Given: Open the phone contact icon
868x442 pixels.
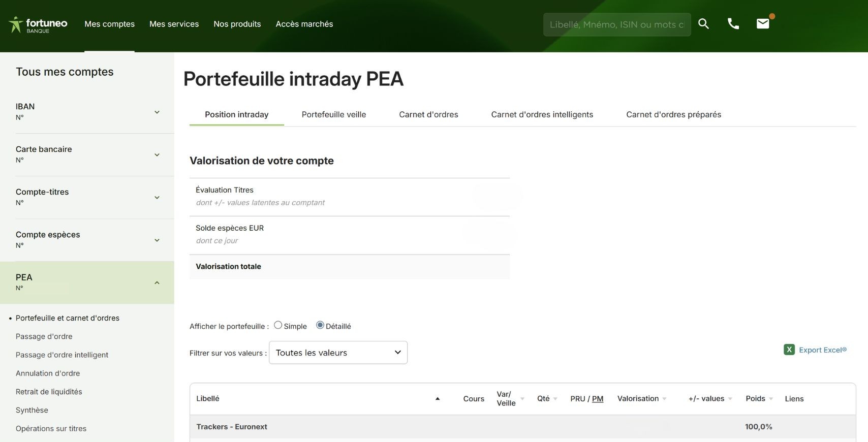Looking at the screenshot, I should pos(733,24).
